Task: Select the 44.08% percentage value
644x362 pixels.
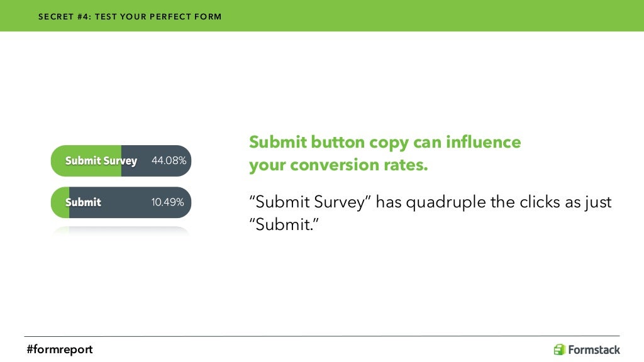Action: pos(169,161)
